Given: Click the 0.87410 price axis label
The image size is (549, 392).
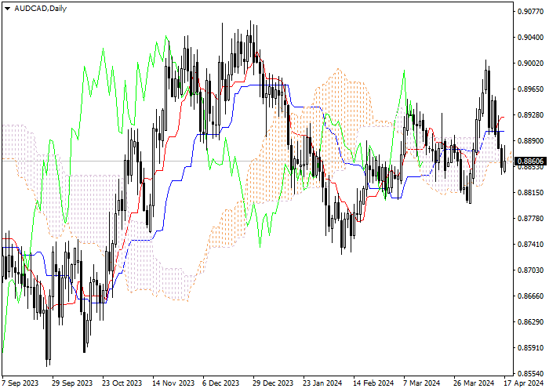Looking at the screenshot, I should tap(530, 245).
